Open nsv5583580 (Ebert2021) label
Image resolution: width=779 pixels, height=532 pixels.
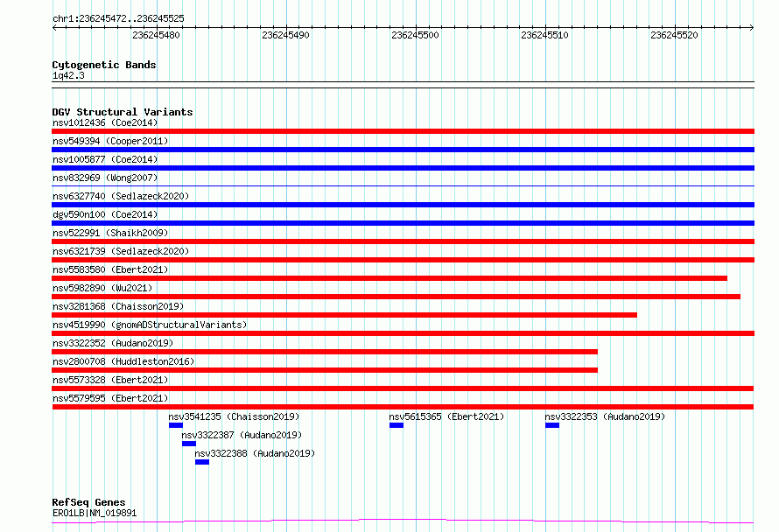pyautogui.click(x=110, y=269)
